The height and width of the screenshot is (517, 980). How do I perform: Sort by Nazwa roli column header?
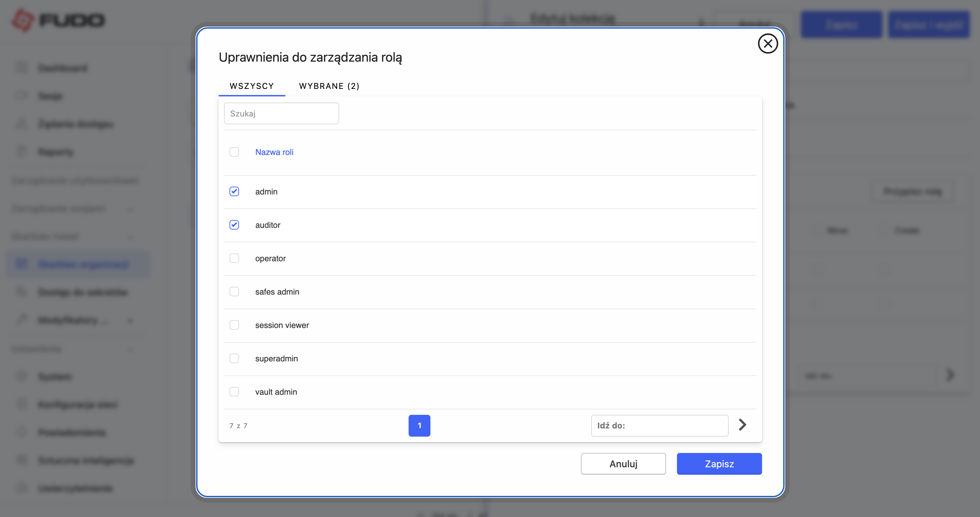point(274,152)
